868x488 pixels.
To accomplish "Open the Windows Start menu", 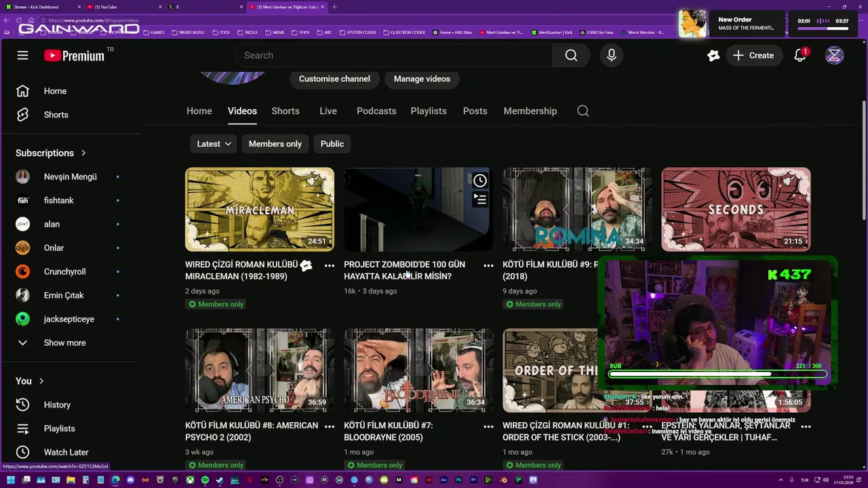I will (x=11, y=480).
